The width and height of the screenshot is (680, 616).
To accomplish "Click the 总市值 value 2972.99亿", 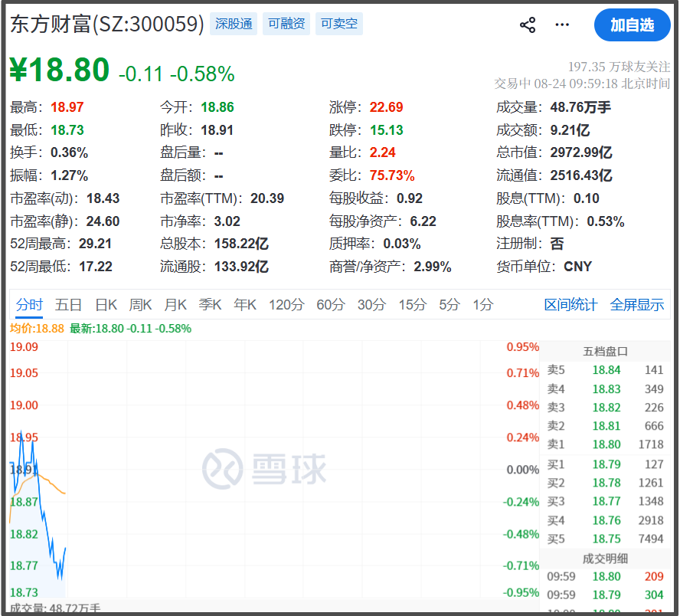I will point(581,152).
